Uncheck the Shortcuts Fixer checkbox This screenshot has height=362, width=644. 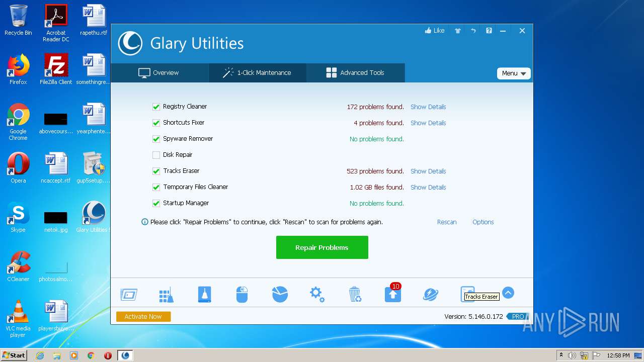tap(156, 123)
